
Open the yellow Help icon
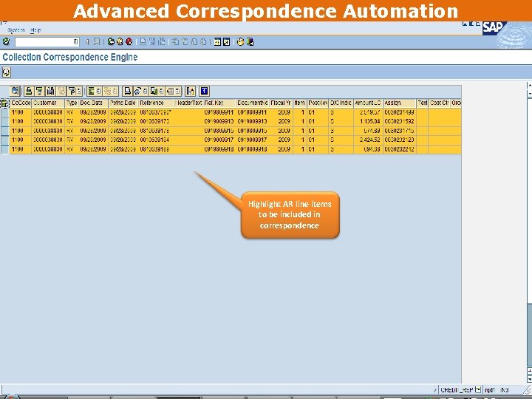(x=241, y=41)
